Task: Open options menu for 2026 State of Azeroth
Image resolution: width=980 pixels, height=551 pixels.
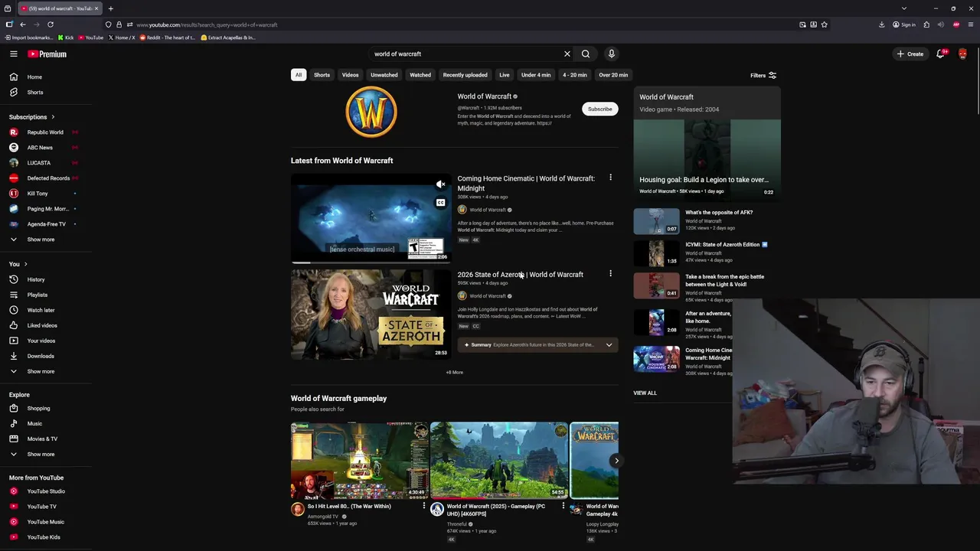Action: pos(610,273)
